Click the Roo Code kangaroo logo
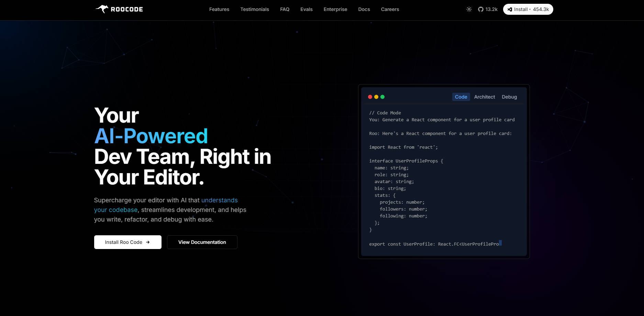Image resolution: width=644 pixels, height=316 pixels. click(102, 9)
